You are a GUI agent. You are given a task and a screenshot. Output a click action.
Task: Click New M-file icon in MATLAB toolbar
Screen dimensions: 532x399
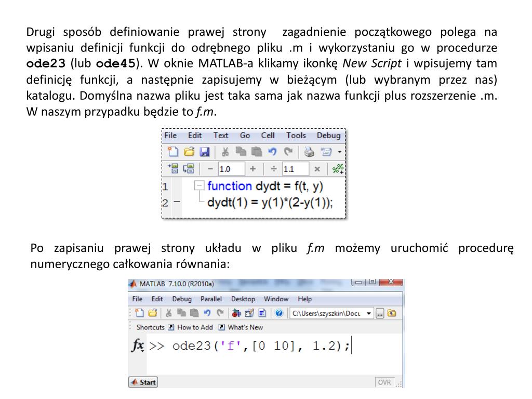pyautogui.click(x=139, y=313)
